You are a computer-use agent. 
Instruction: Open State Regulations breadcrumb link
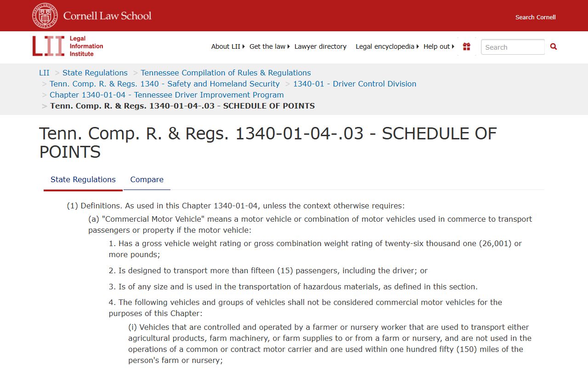(x=95, y=73)
